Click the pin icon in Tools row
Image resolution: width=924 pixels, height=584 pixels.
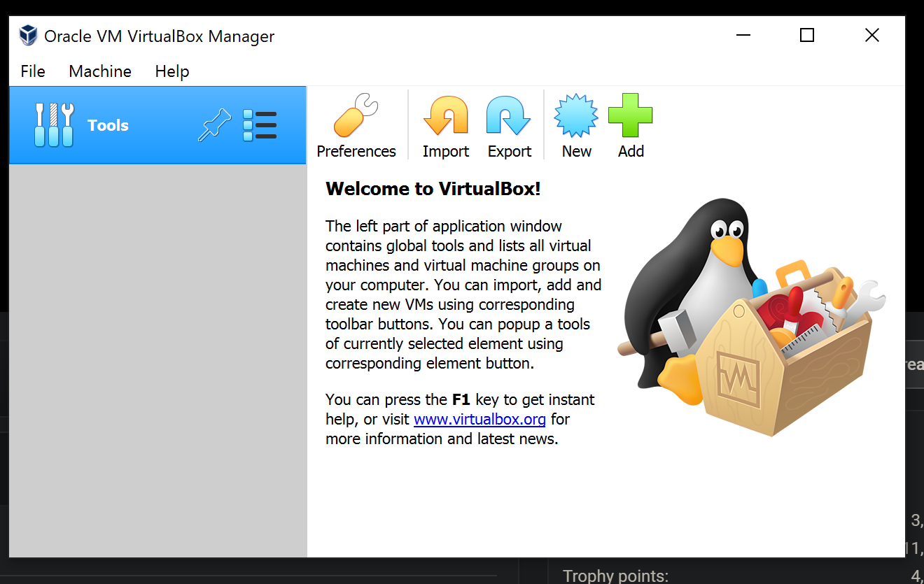[x=215, y=126]
